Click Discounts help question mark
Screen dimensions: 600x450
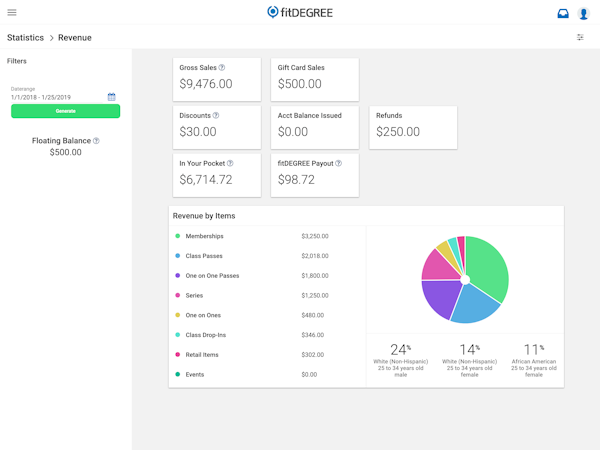click(x=216, y=116)
